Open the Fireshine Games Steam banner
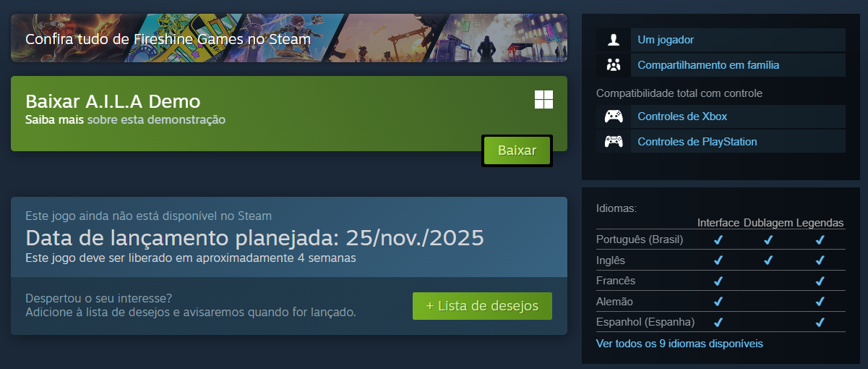The width and height of the screenshot is (868, 369). pyautogui.click(x=289, y=38)
